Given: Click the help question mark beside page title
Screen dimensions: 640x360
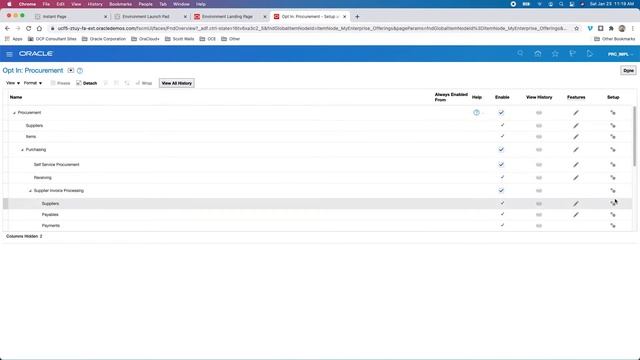Looking at the screenshot, I should (80, 71).
